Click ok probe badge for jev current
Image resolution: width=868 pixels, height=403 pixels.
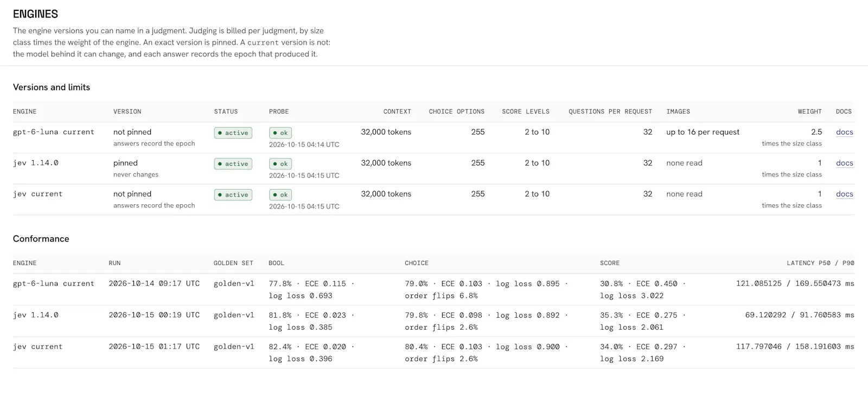pyautogui.click(x=280, y=195)
